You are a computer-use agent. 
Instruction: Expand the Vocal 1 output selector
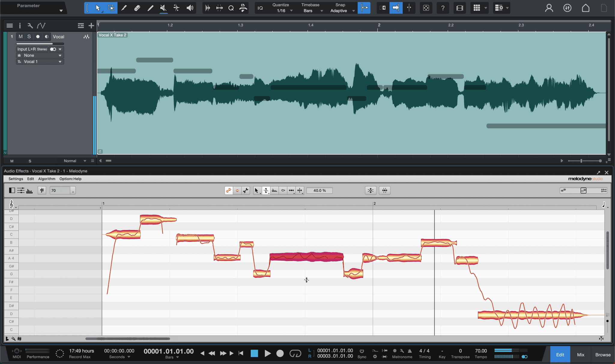(x=60, y=62)
